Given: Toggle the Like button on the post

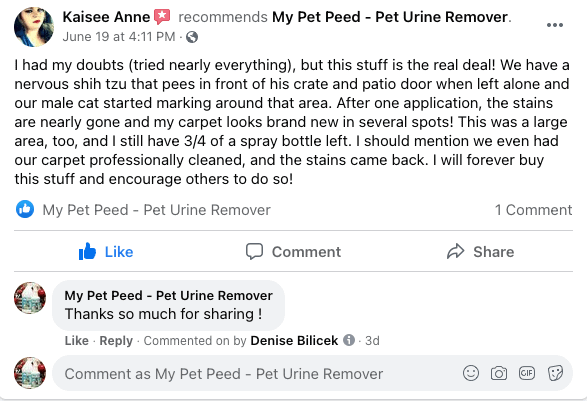Looking at the screenshot, I should 106,252.
